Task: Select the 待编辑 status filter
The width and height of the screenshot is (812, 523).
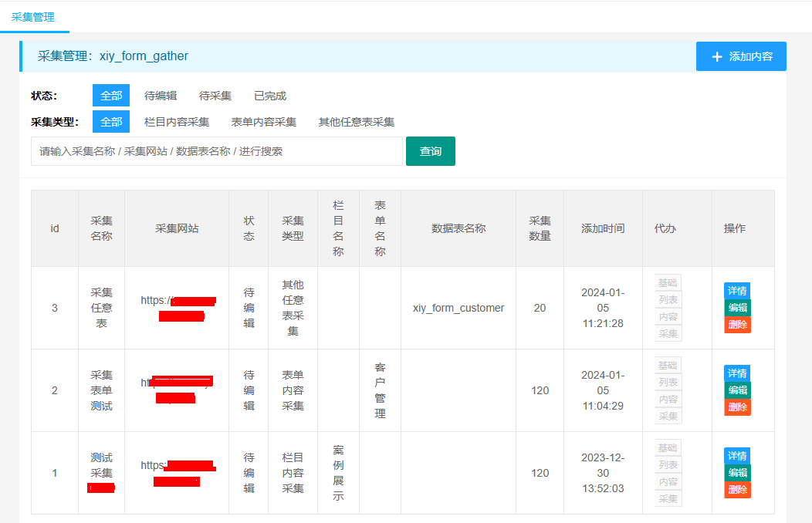Action: coord(161,96)
